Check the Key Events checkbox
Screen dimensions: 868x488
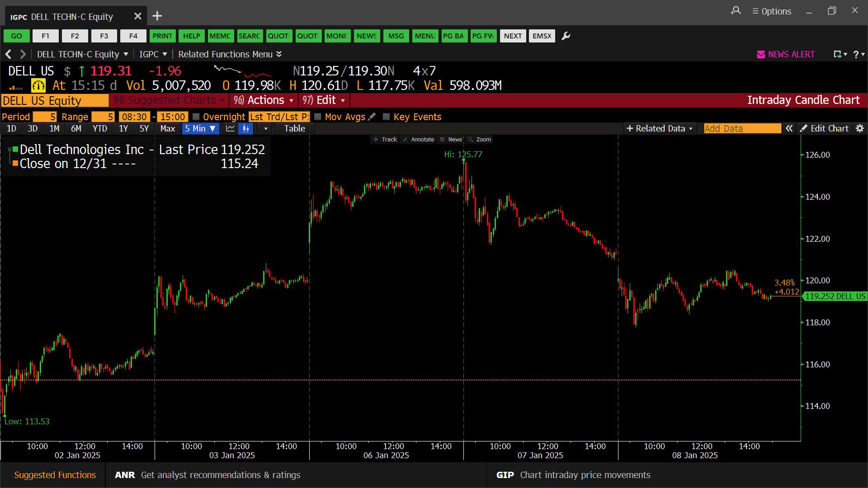(386, 117)
